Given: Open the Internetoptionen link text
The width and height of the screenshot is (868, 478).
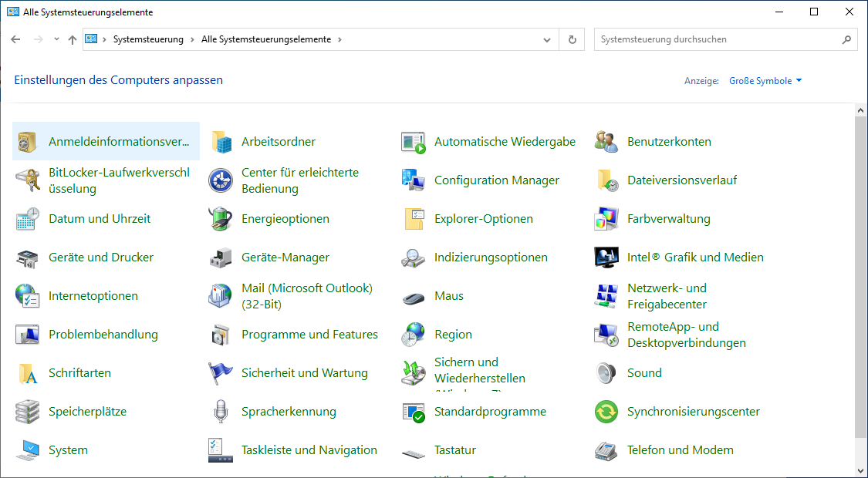Looking at the screenshot, I should pyautogui.click(x=93, y=296).
